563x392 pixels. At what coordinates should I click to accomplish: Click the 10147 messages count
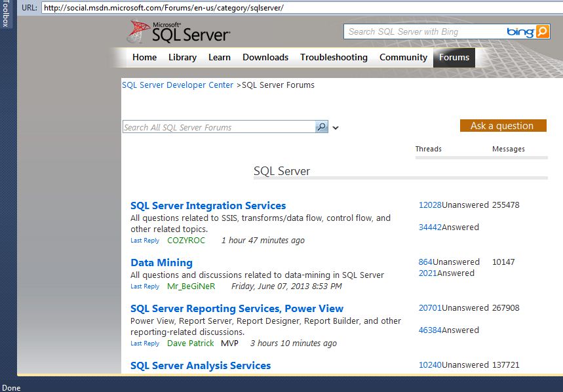coord(503,262)
